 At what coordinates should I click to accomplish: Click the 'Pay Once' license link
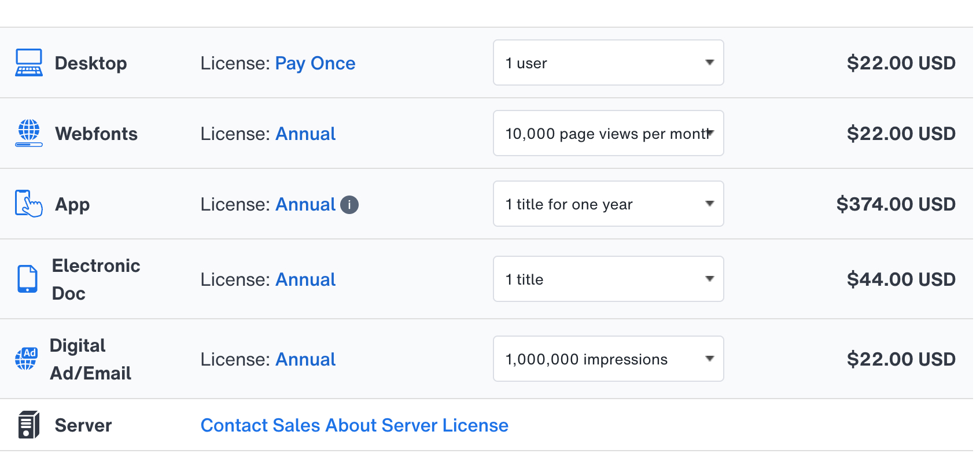[315, 63]
